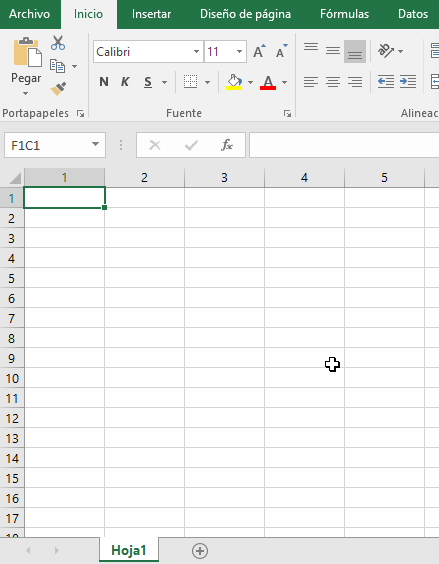Screen dimensions: 439x564
Task: Switch to the Fórmulas tab
Action: click(x=344, y=14)
